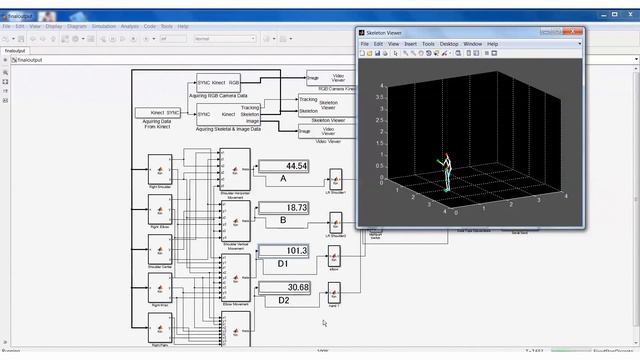
Task: Click Fit to View icon in left palette
Action: (x=5, y=82)
